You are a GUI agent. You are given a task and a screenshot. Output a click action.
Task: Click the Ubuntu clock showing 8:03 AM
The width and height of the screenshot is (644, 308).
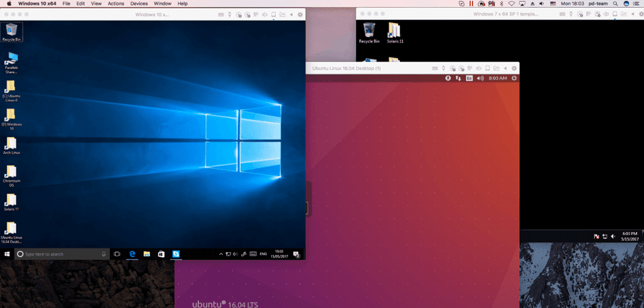498,78
